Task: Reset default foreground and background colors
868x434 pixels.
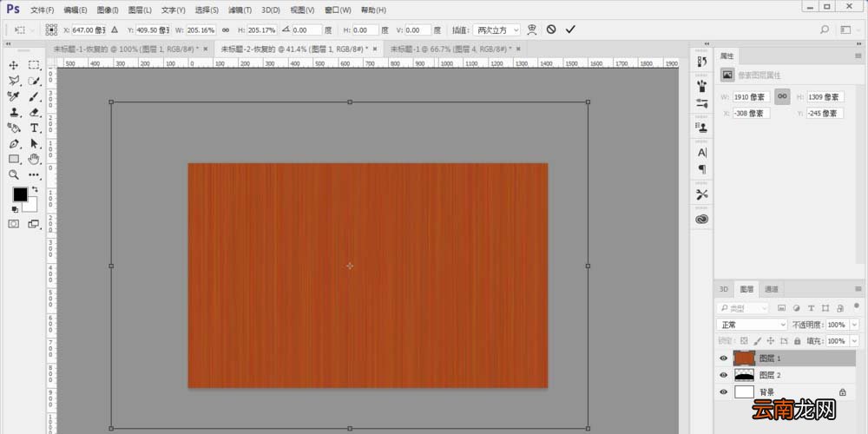Action: tap(15, 209)
